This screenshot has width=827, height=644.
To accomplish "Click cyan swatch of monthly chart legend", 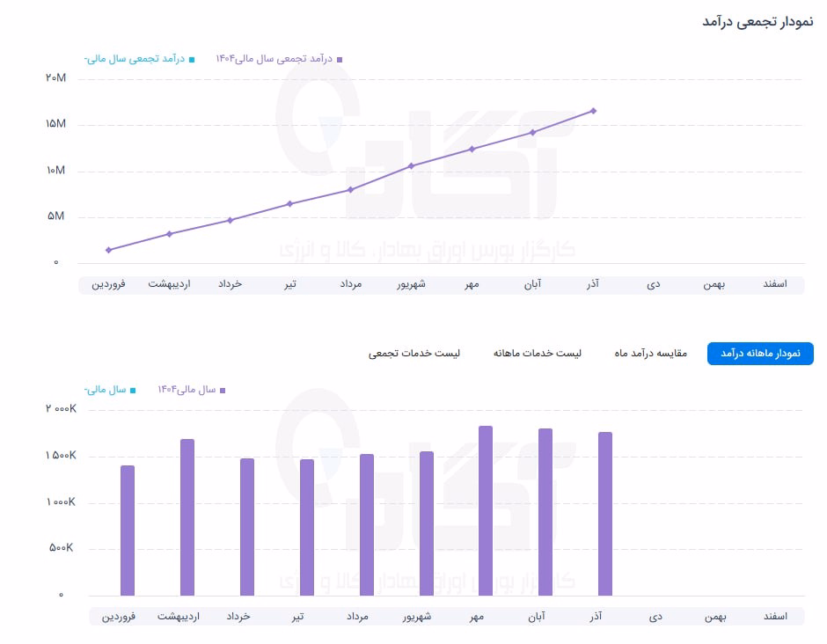I will tap(133, 391).
